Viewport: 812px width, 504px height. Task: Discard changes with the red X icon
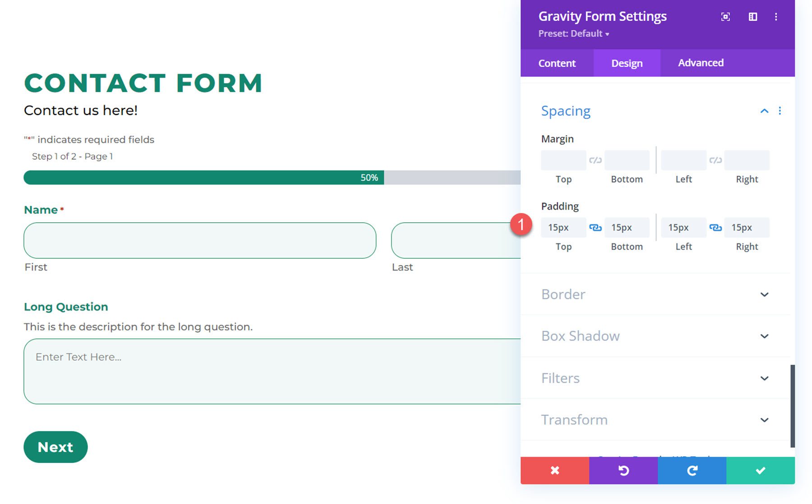[x=555, y=471]
